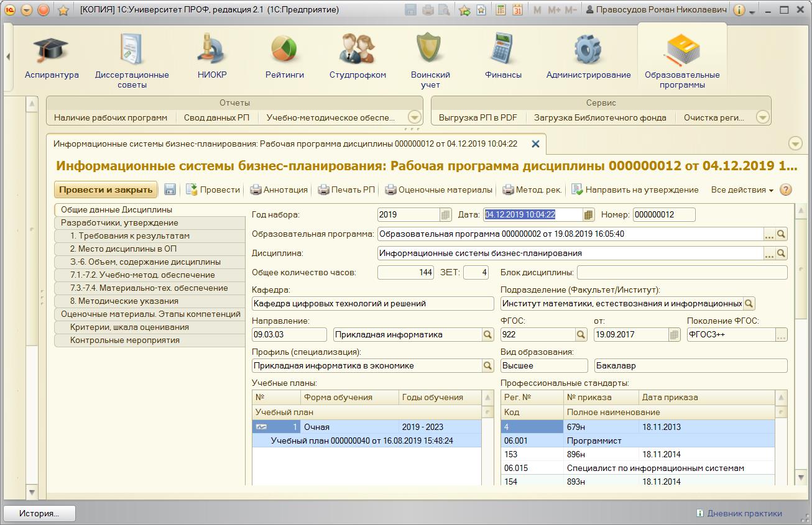Open the Дневник практики link
The width and height of the screenshot is (812, 525).
coord(739,513)
